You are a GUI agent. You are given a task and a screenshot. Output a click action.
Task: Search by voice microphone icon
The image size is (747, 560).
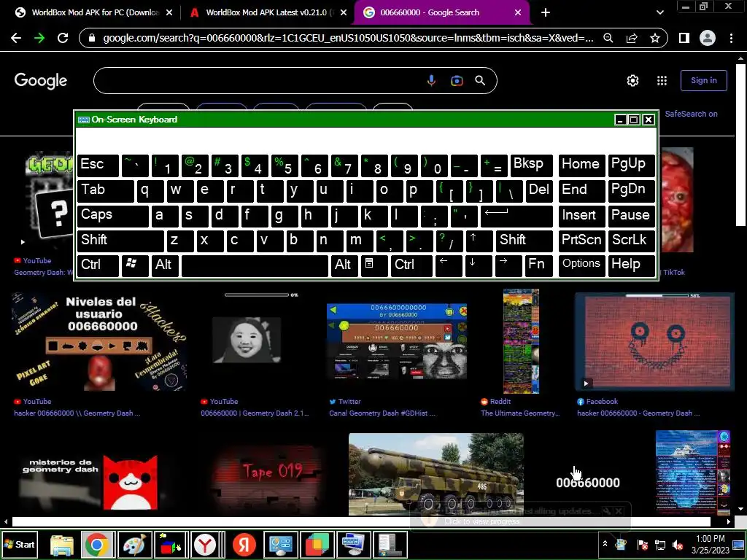point(431,80)
